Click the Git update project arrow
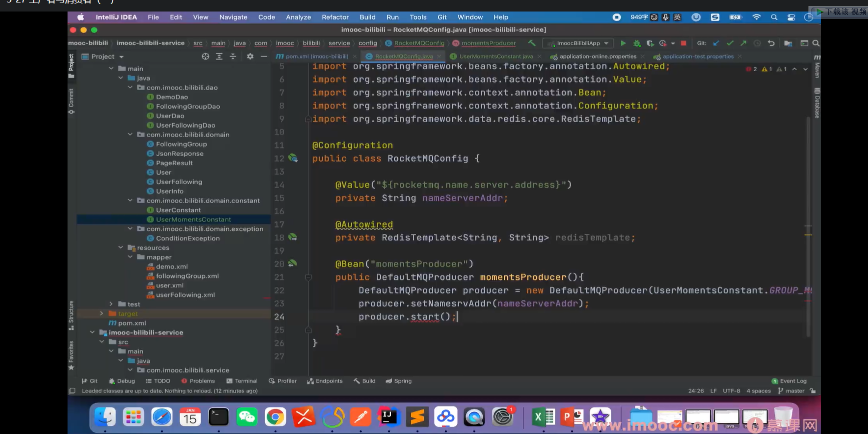 [716, 44]
